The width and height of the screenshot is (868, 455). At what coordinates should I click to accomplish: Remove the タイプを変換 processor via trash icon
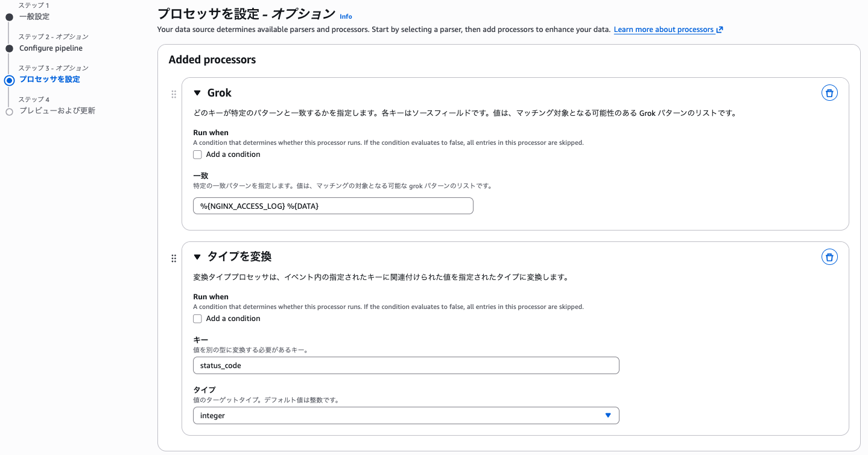pyautogui.click(x=829, y=256)
